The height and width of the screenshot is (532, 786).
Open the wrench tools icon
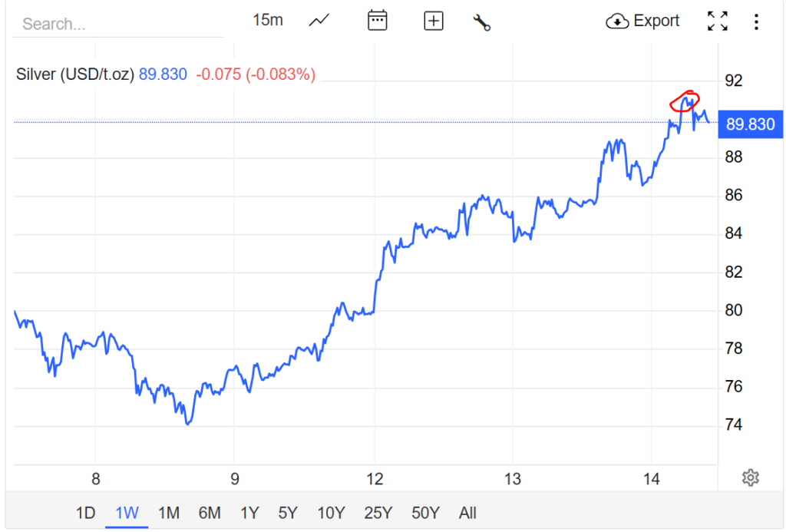[481, 21]
